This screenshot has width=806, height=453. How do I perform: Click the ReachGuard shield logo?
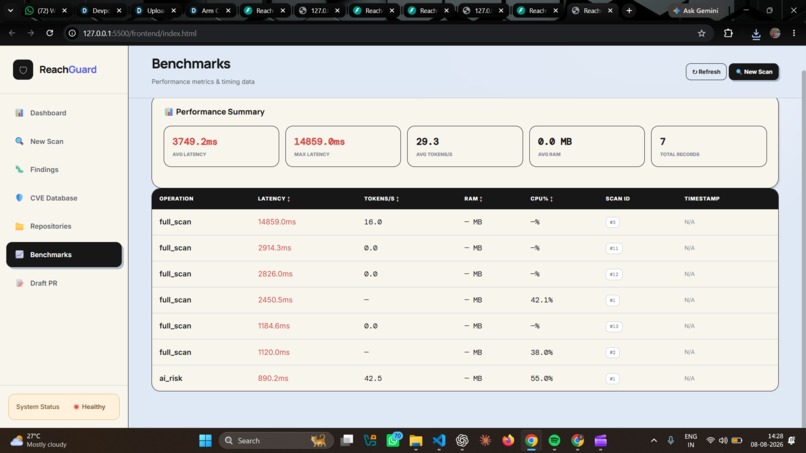23,70
